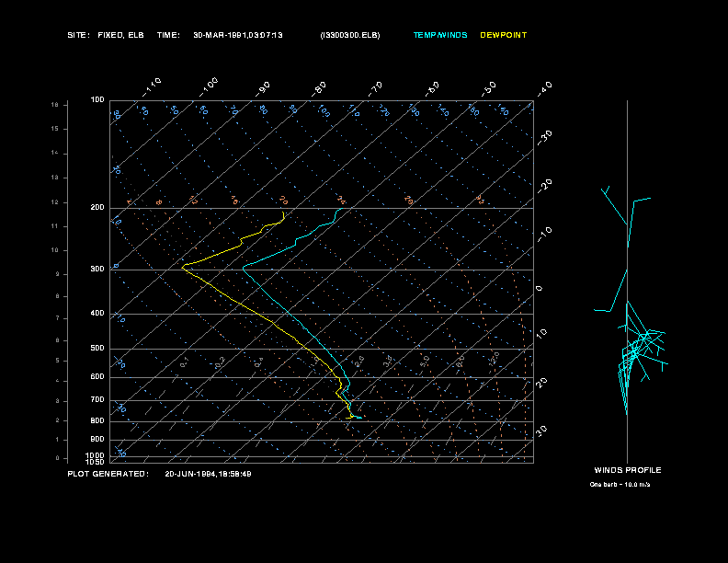728x563 pixels.
Task: Click the 'One barb = 10.0 m/s' note
Action: [x=620, y=485]
